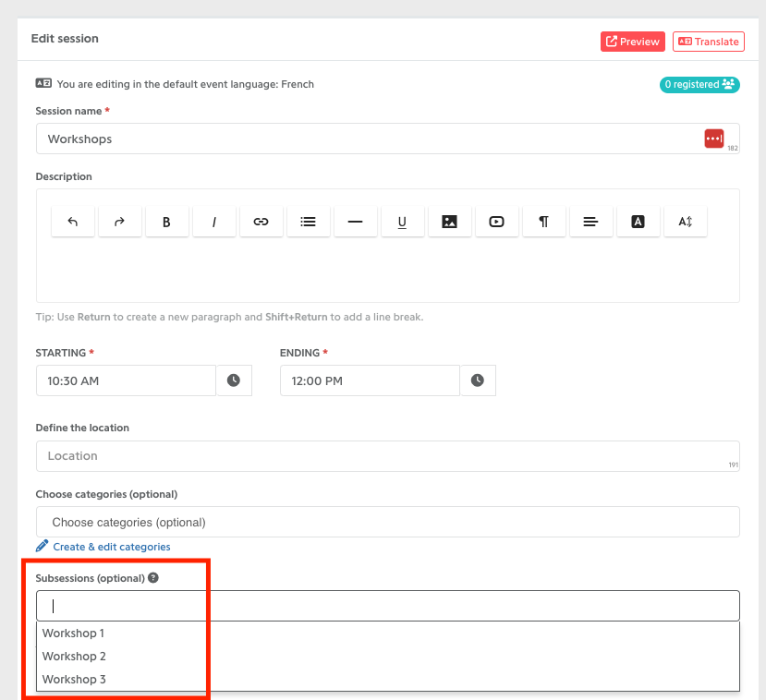Click the 0 registered badge
The width and height of the screenshot is (766, 700).
tap(699, 84)
